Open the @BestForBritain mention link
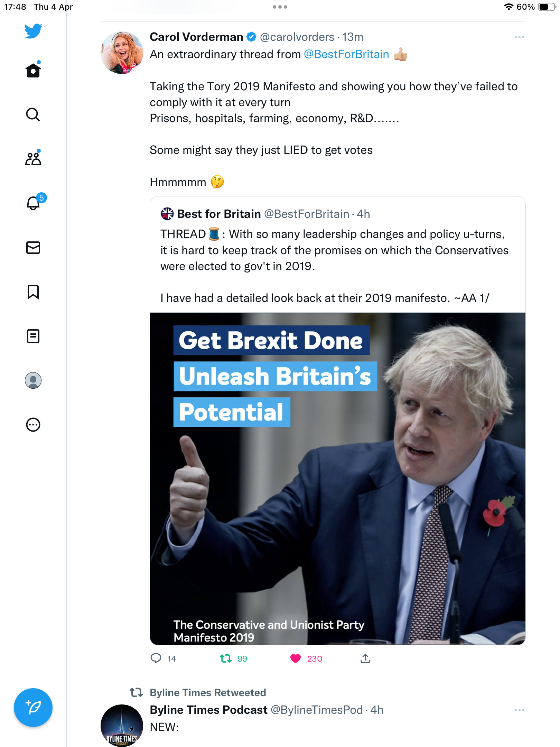Viewport: 560px width, 747px height. coord(346,54)
